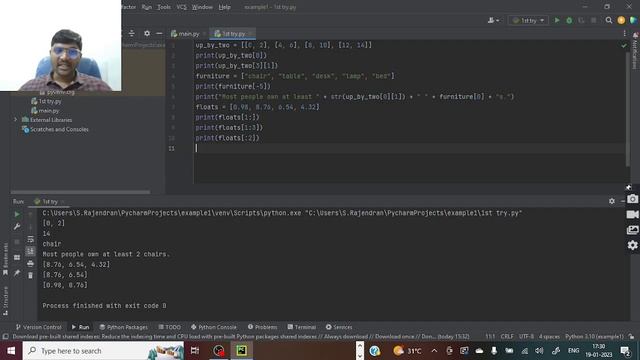Viewport: 640px width, 360px height.
Task: Click the large gear icon on right sidebar
Action: (633, 245)
